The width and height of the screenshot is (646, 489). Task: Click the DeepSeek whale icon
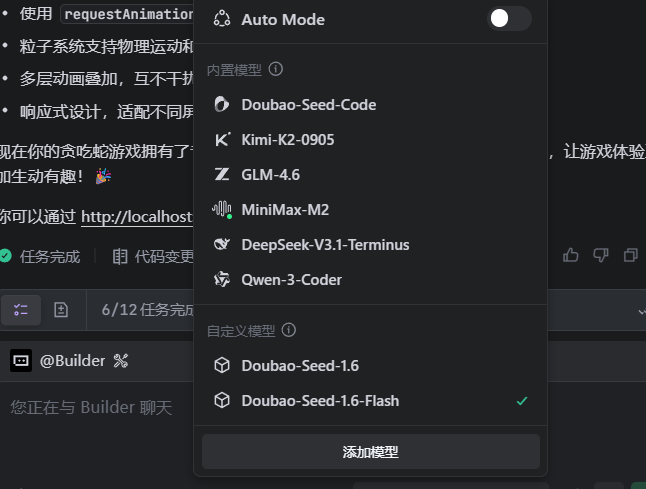coord(222,245)
